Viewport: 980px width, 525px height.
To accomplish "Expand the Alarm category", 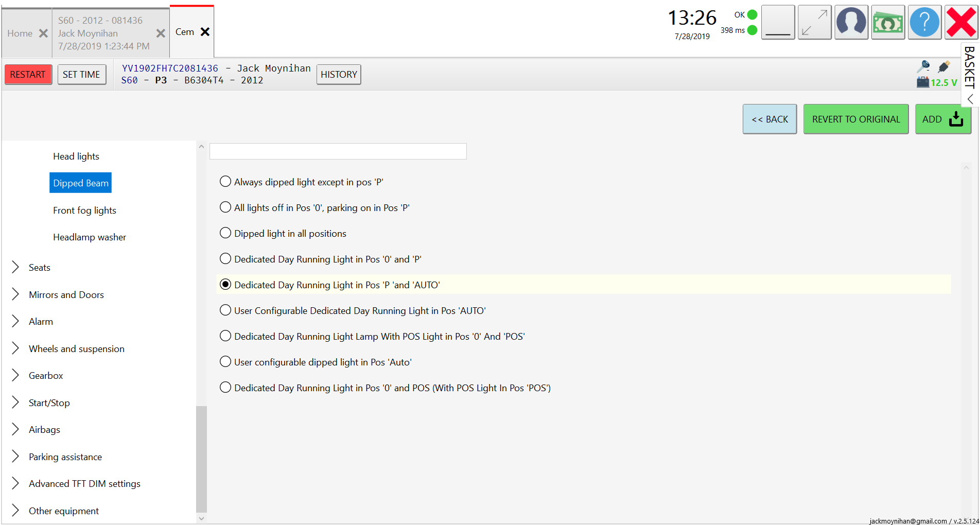I will (x=15, y=321).
